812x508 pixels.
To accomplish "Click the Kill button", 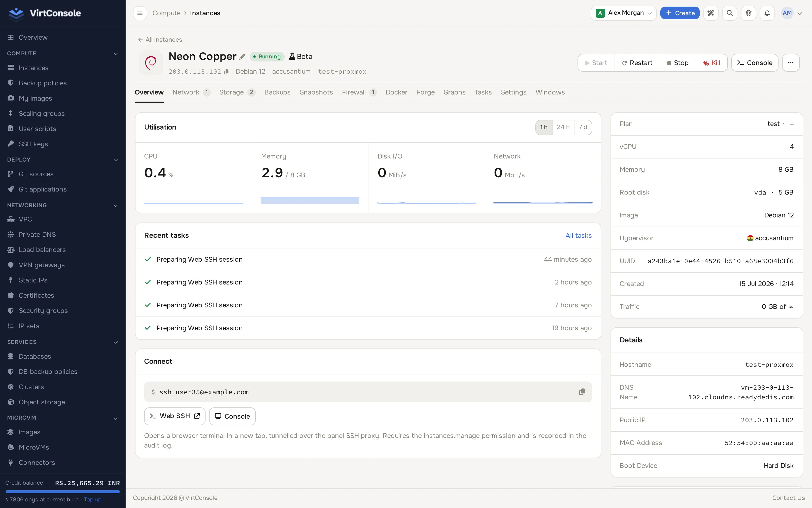I will tap(711, 63).
